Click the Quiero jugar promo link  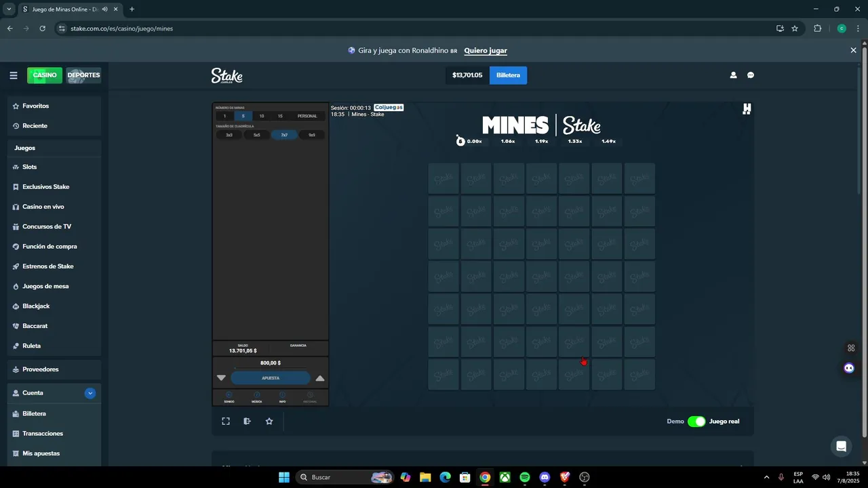point(486,51)
